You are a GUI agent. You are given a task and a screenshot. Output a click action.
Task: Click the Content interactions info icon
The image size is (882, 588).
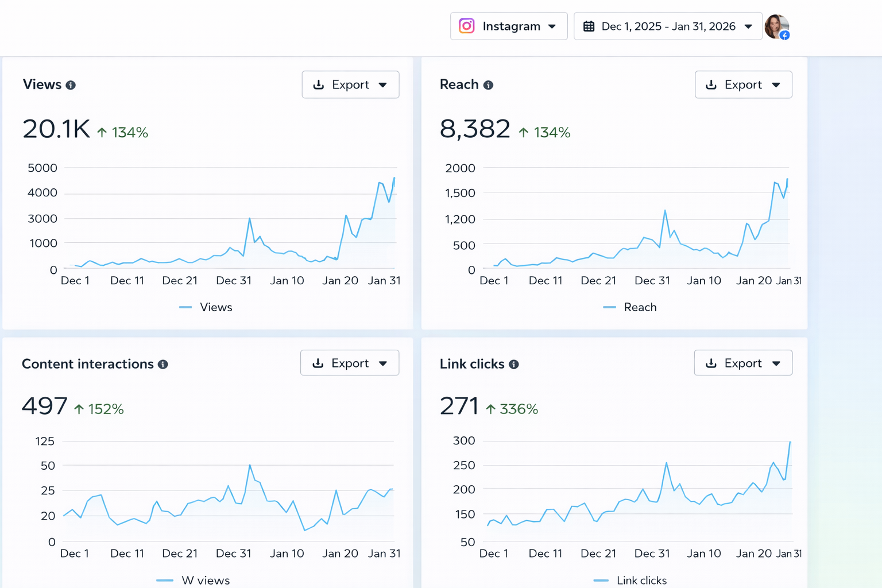(x=163, y=363)
